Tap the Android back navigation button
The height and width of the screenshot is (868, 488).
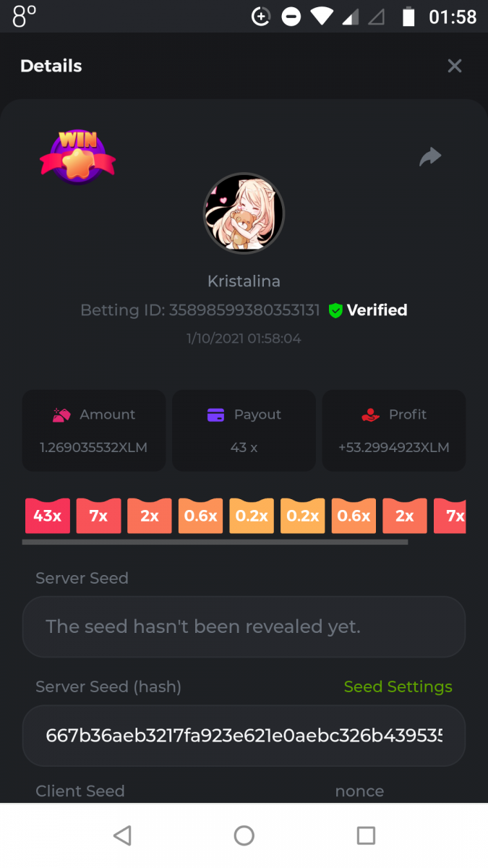pyautogui.click(x=122, y=835)
